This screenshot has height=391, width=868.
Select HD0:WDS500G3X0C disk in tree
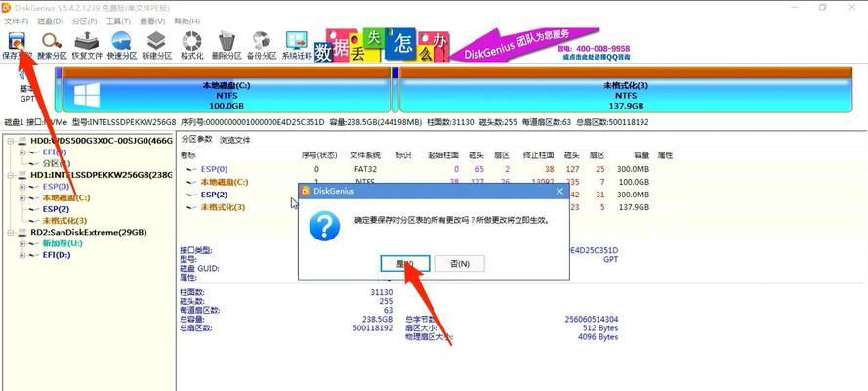tap(101, 141)
